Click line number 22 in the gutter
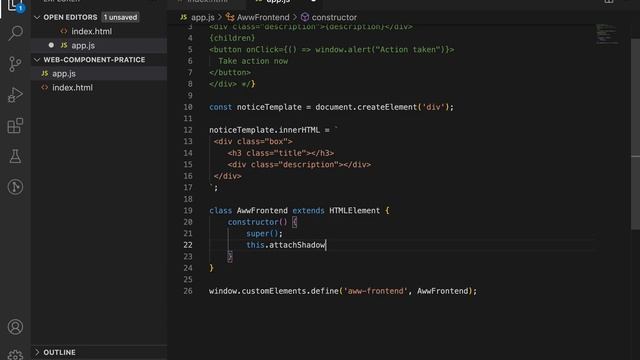640x360 pixels. click(x=188, y=245)
